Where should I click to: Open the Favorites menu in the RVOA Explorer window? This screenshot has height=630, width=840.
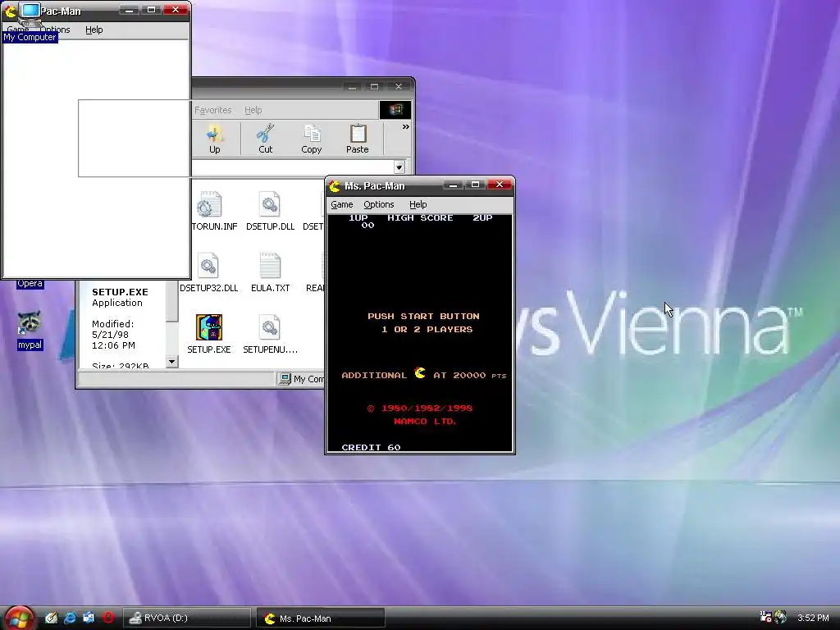pyautogui.click(x=212, y=110)
